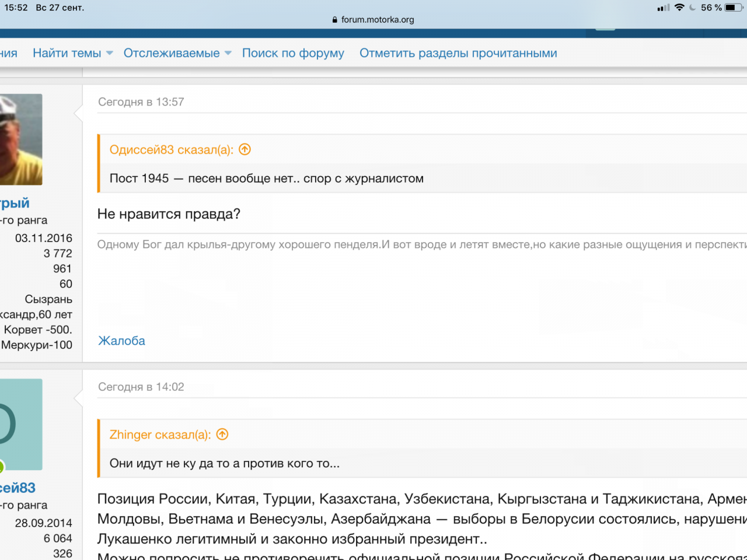
Task: Click the Жалоба report link
Action: [121, 341]
